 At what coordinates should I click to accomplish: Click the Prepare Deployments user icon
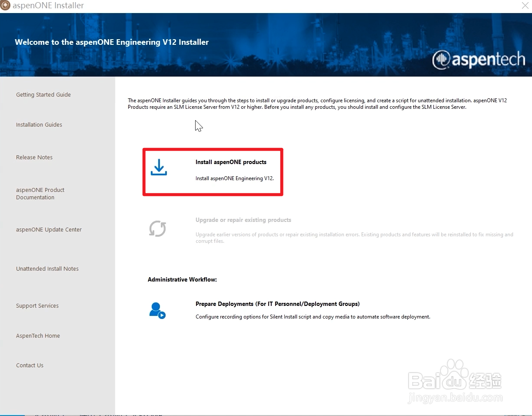(x=157, y=311)
